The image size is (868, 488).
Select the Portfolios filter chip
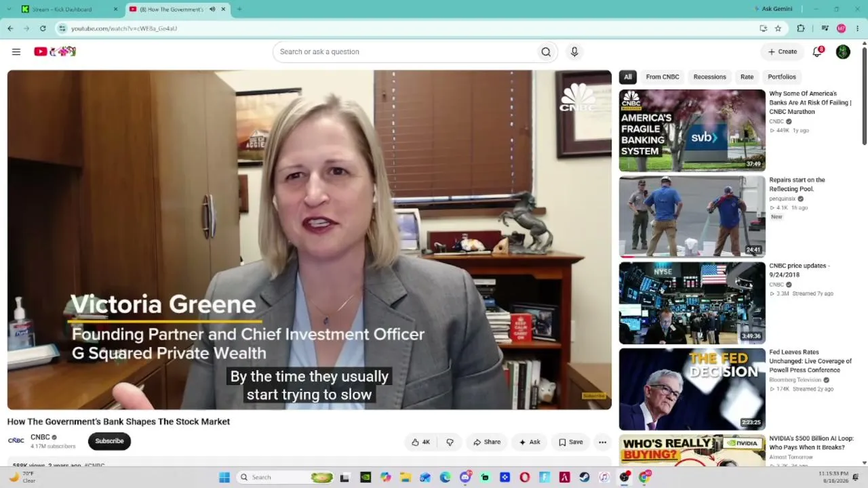[782, 77]
